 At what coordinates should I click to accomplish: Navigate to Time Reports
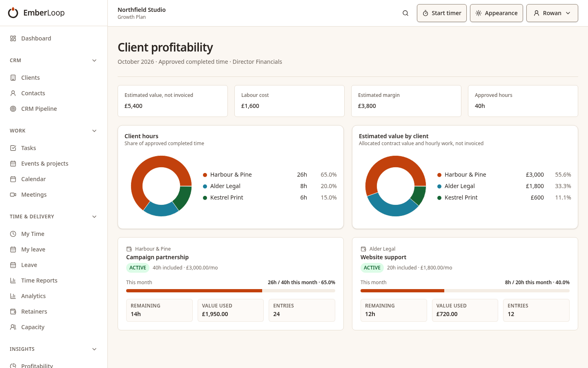point(53,280)
